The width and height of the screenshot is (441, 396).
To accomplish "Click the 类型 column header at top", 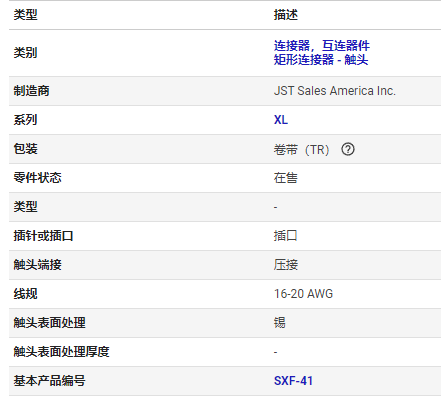I will pos(25,15).
